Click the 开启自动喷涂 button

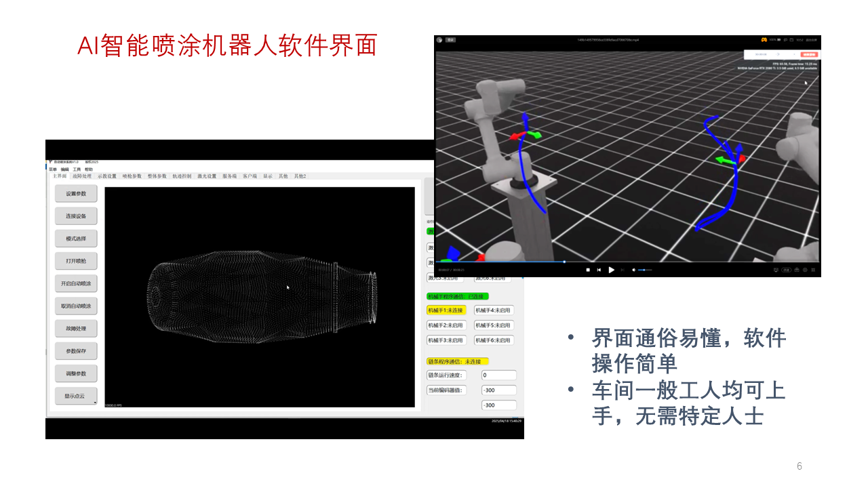[76, 283]
